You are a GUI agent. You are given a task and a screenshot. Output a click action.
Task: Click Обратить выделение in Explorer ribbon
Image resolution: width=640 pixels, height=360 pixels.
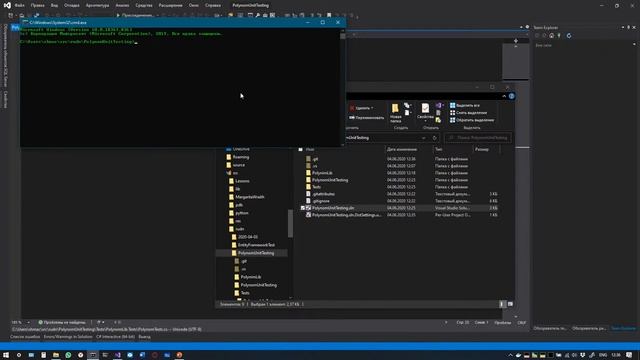point(472,120)
